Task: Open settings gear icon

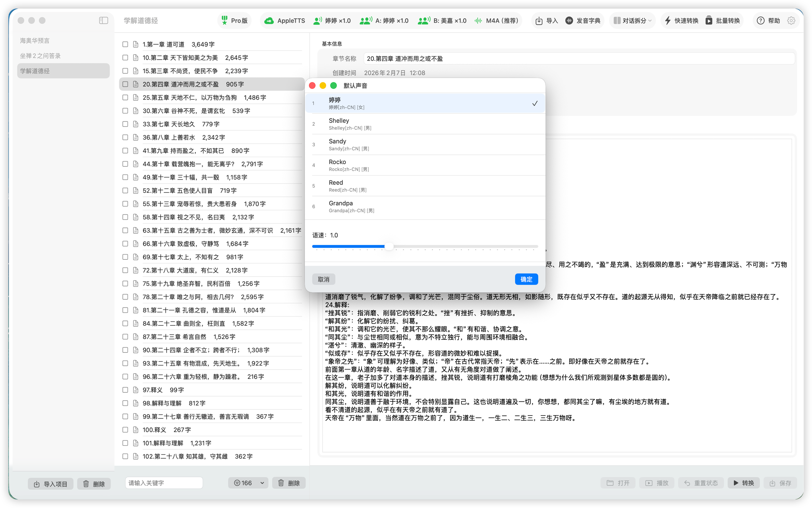Action: pos(791,21)
